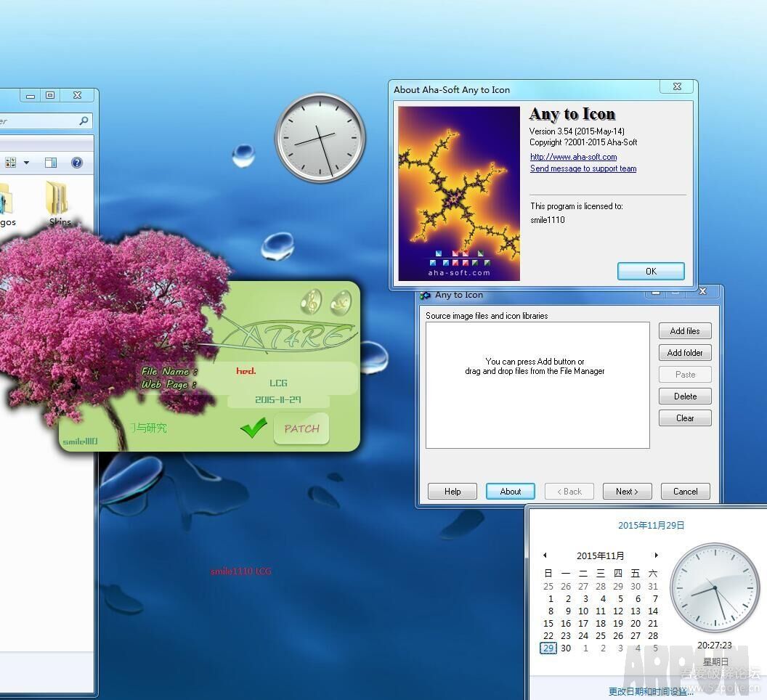Viewport: 767px width, 700px height.
Task: Click the green checkmark icon
Action: point(253,428)
